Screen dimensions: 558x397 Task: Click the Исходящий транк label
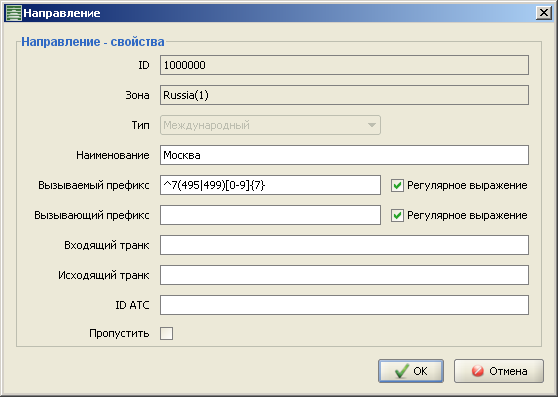[104, 275]
